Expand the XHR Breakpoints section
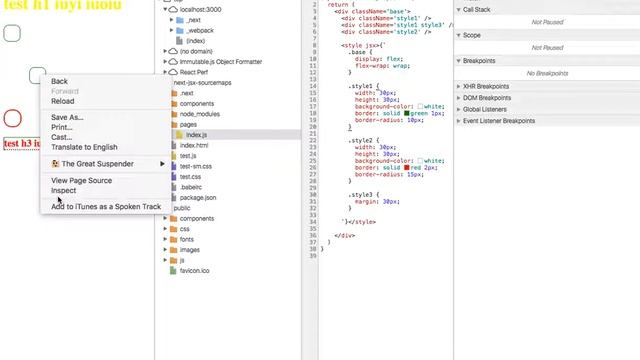The image size is (640, 360). pyautogui.click(x=458, y=87)
